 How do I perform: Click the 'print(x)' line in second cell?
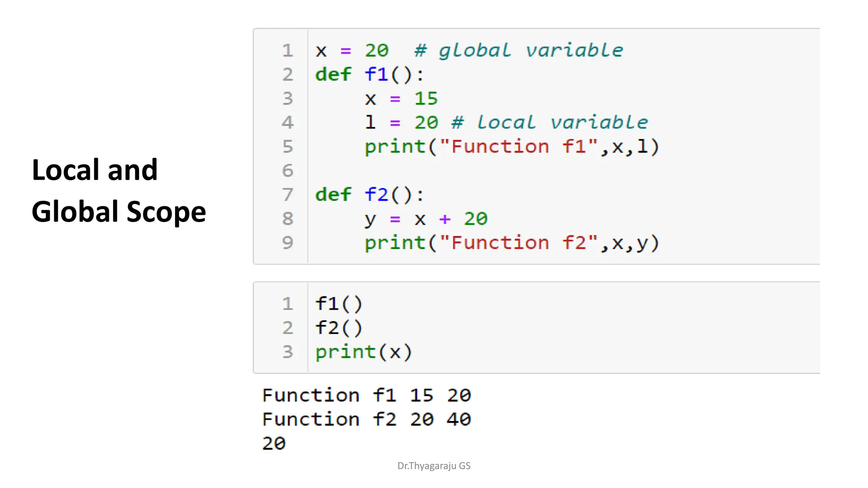(364, 352)
